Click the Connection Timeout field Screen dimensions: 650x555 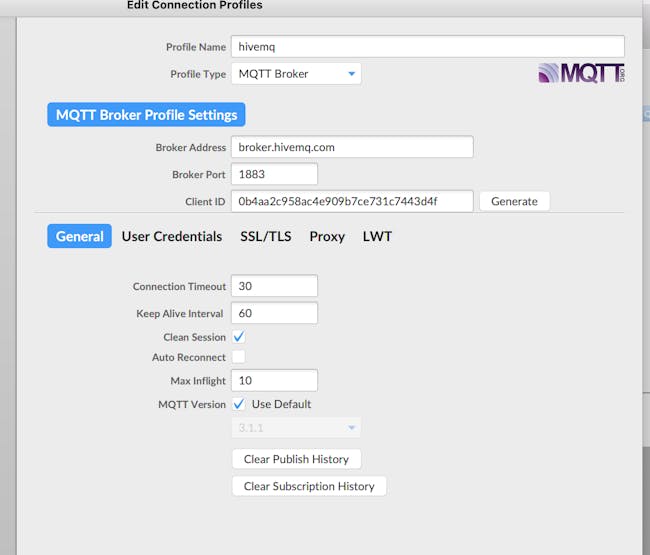[274, 286]
